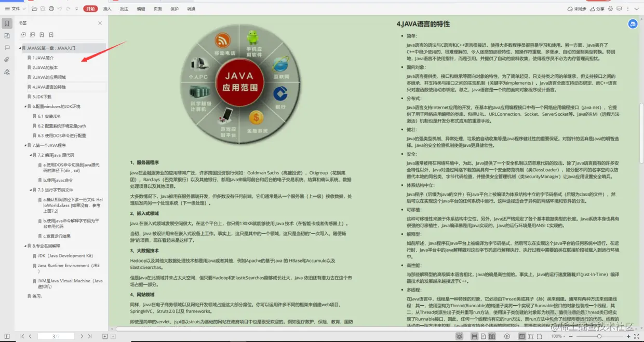Click the blue floating assistant button
The height and width of the screenshot is (342, 644).
tap(633, 24)
